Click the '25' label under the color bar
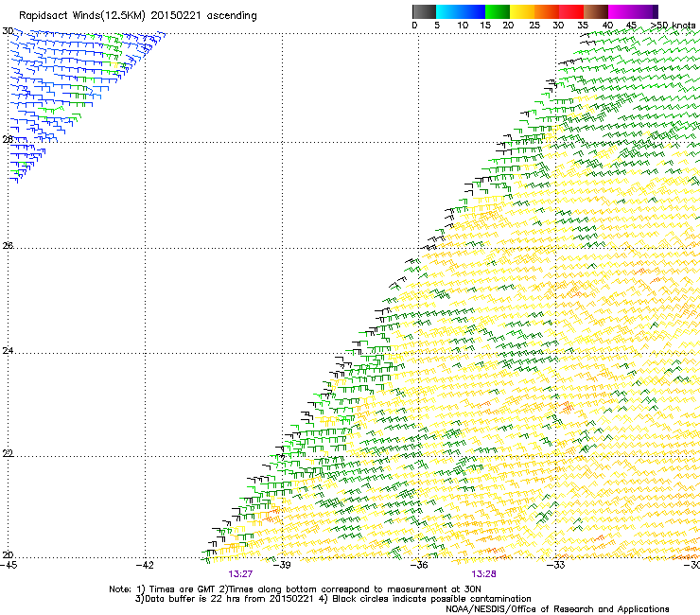Viewport: 700px width, 615px height. 534,26
